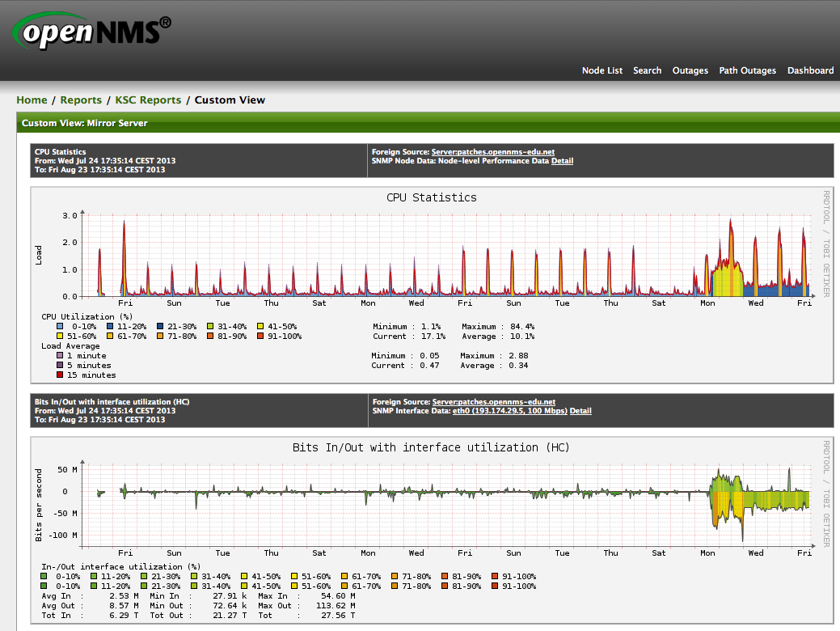Open the Node List menu item

(602, 70)
